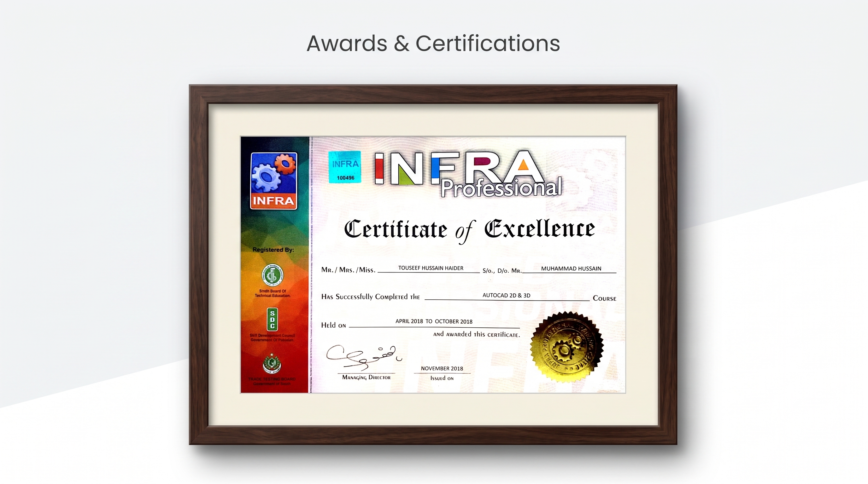The width and height of the screenshot is (868, 484).
Task: Click the "S/o., D/o. Mr." label
Action: coord(502,270)
